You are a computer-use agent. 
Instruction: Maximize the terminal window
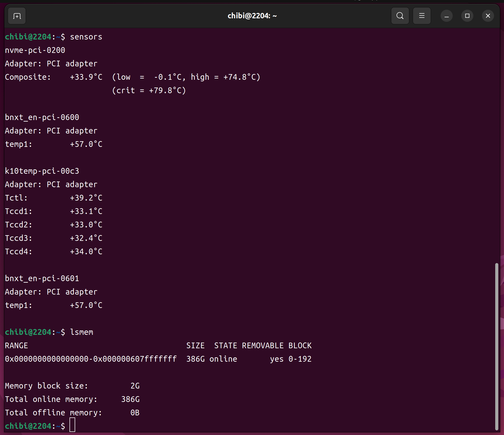[467, 16]
